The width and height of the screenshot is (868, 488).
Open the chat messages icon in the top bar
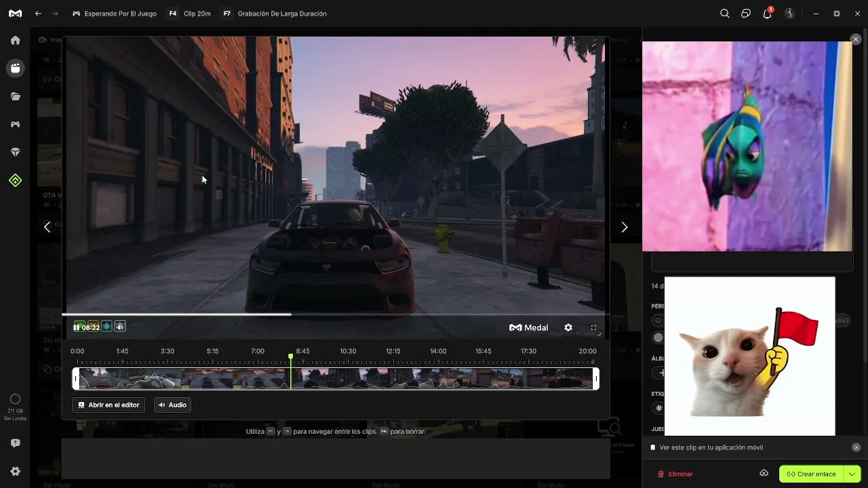[x=746, y=14]
